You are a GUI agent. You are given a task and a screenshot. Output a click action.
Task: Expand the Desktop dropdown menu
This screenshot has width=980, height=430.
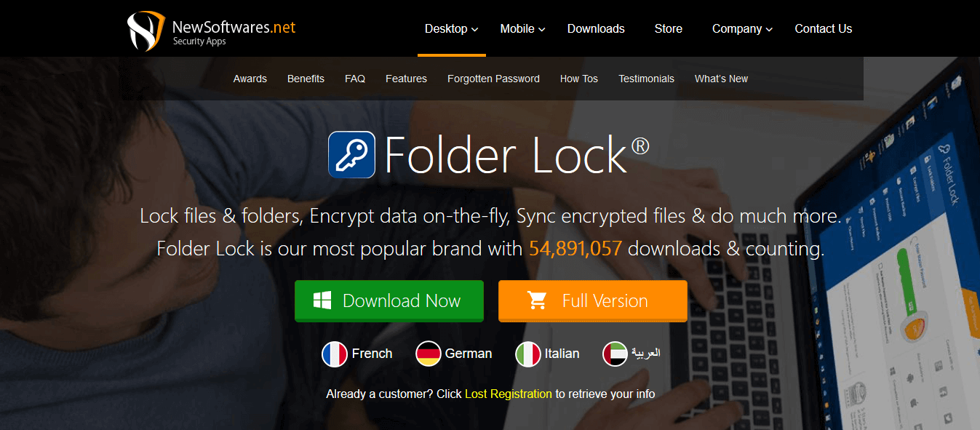[x=452, y=29]
